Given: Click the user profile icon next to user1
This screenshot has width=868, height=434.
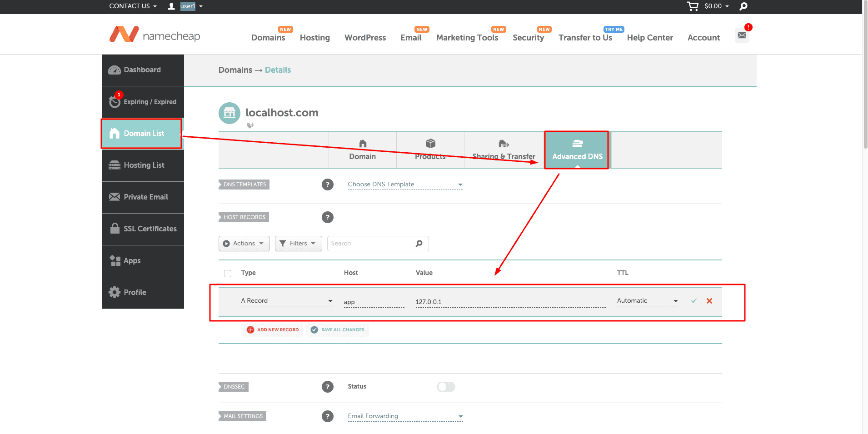Looking at the screenshot, I should 171,6.
